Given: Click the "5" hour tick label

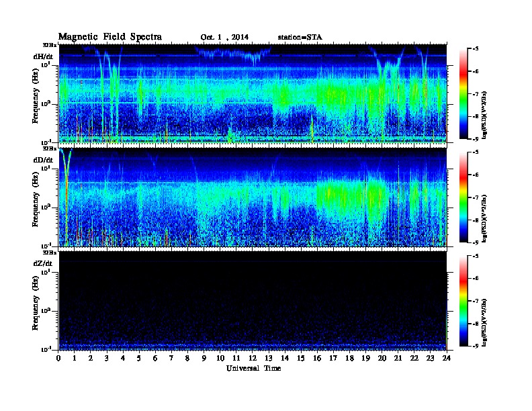Looking at the screenshot, I should click(139, 359).
